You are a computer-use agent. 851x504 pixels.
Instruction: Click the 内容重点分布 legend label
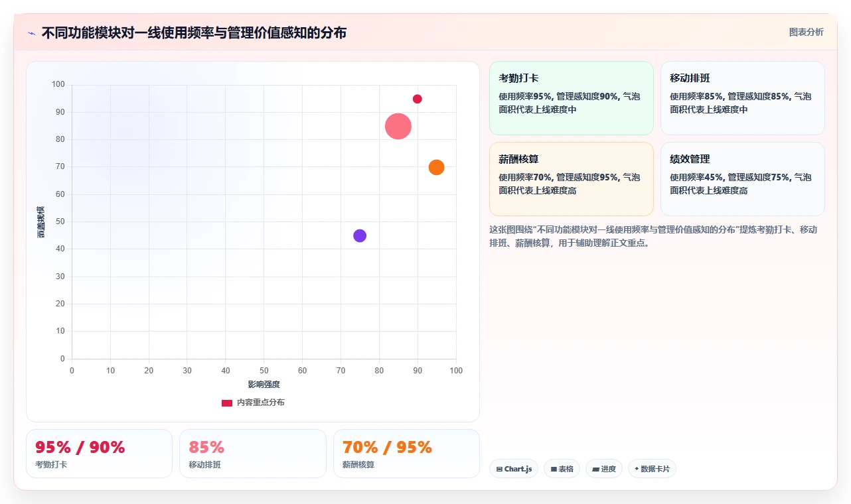(260, 403)
